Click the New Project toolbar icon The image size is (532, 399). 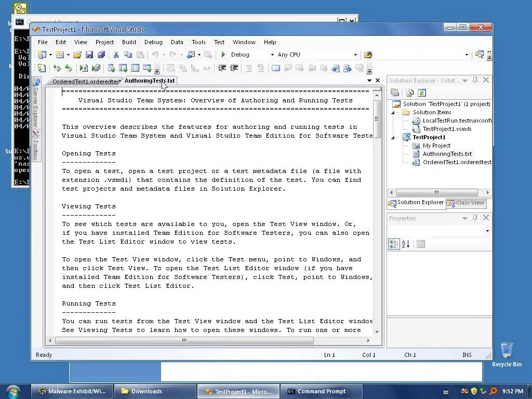[x=42, y=55]
